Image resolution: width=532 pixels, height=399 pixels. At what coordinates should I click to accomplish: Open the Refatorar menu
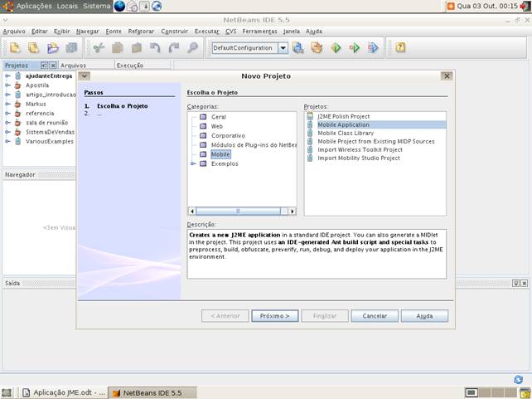pos(141,31)
